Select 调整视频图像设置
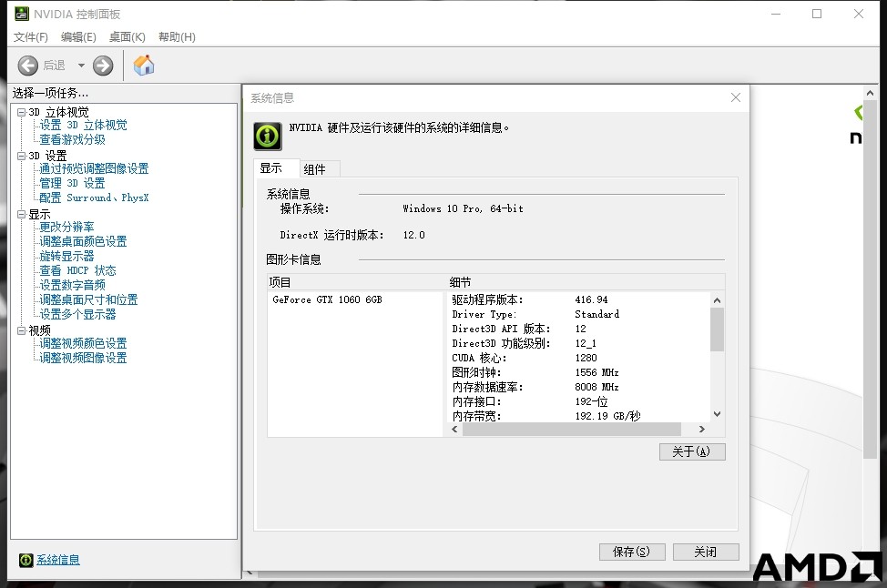The width and height of the screenshot is (887, 588). [83, 358]
